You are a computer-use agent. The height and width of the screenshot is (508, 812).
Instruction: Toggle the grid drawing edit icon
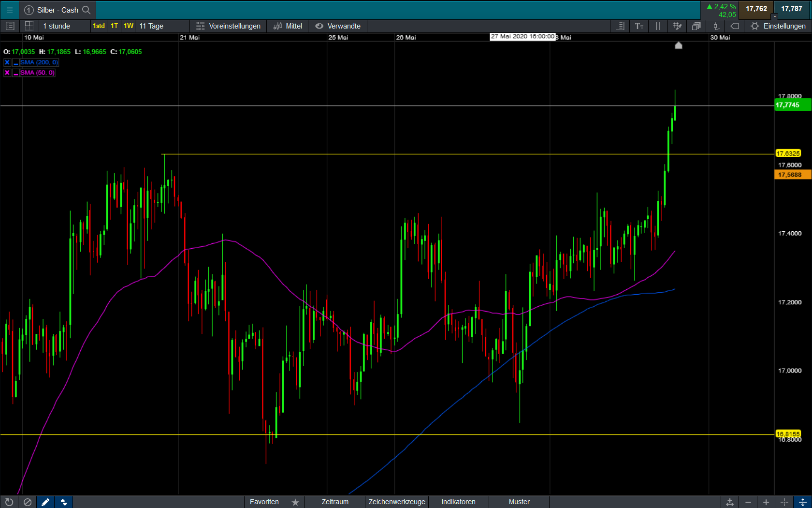click(677, 26)
